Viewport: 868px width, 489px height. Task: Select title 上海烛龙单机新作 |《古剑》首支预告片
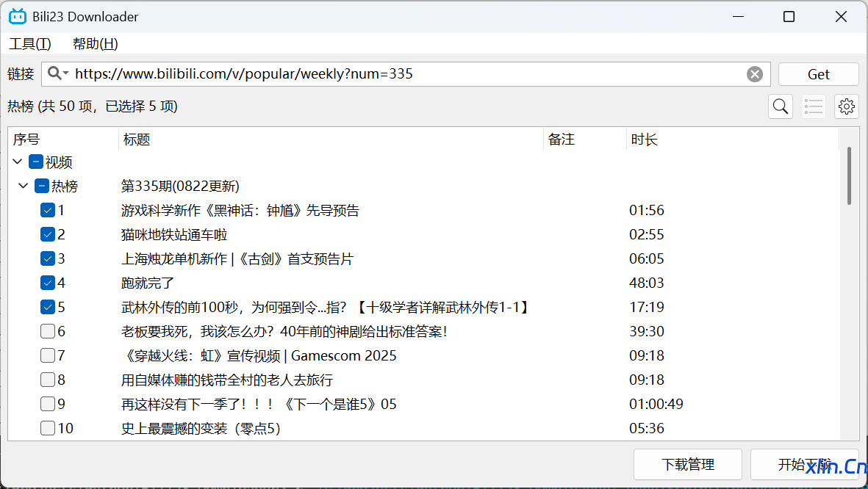coord(237,259)
